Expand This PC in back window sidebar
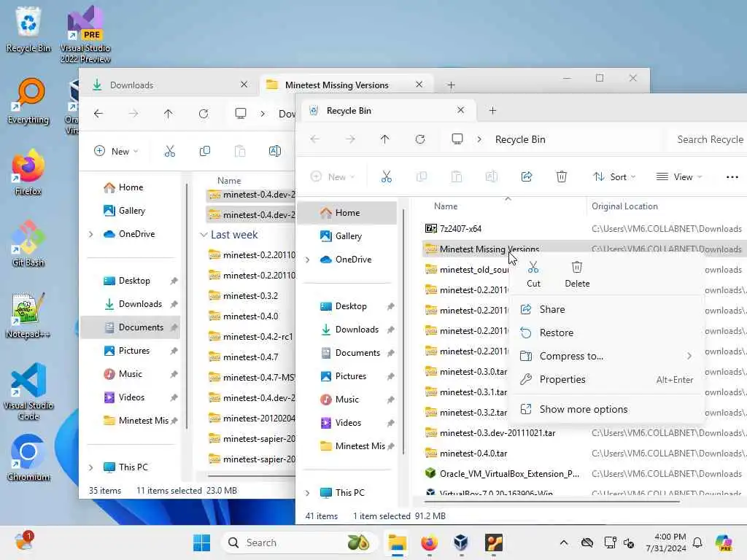 pyautogui.click(x=91, y=467)
